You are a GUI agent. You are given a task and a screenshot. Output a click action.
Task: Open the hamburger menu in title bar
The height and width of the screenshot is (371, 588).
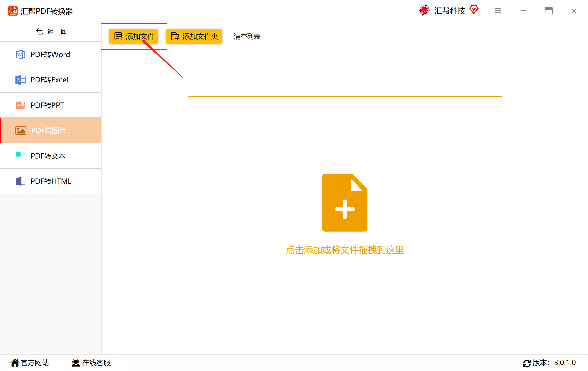pyautogui.click(x=498, y=11)
